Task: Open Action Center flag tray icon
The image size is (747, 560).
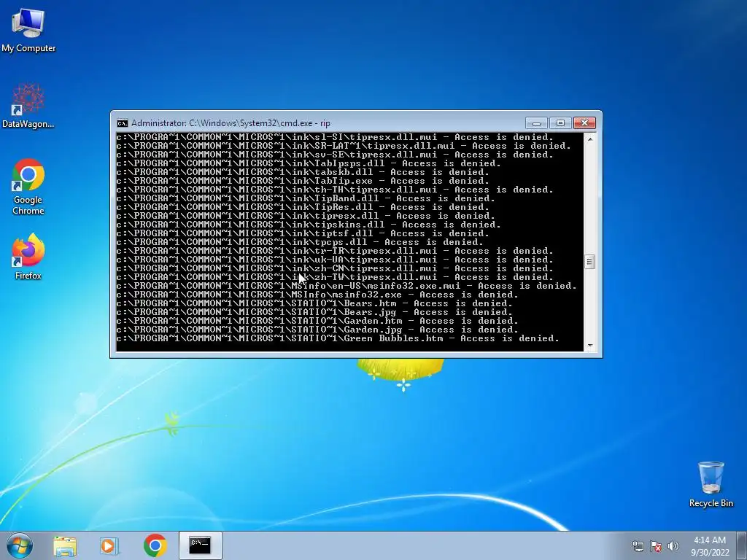Action: [656, 546]
